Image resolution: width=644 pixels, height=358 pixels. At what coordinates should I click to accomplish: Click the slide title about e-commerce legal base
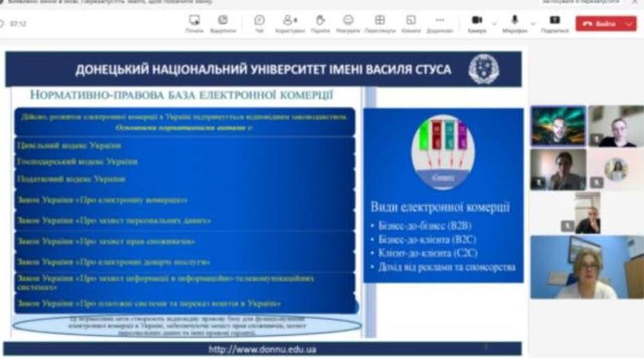point(181,95)
